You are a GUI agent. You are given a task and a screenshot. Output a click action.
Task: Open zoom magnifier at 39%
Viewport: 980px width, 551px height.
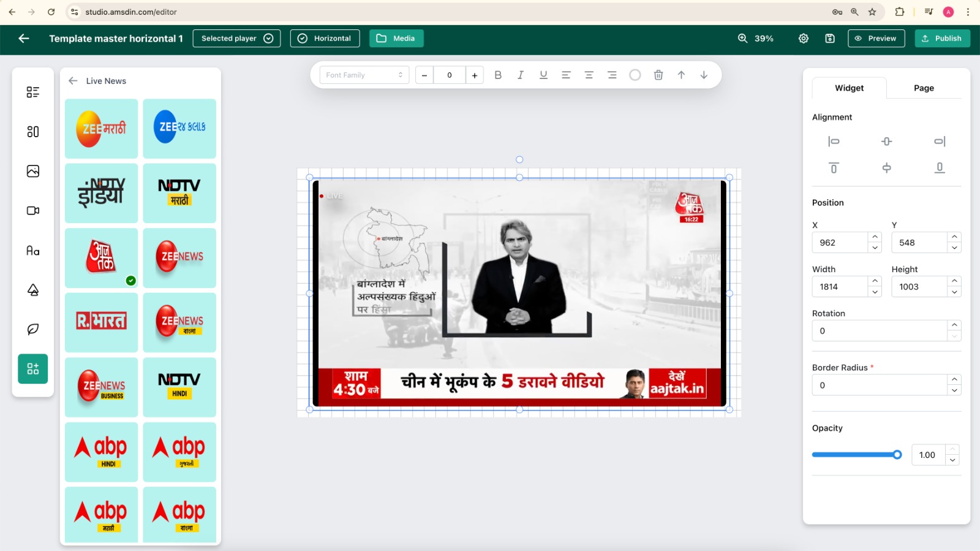(742, 38)
